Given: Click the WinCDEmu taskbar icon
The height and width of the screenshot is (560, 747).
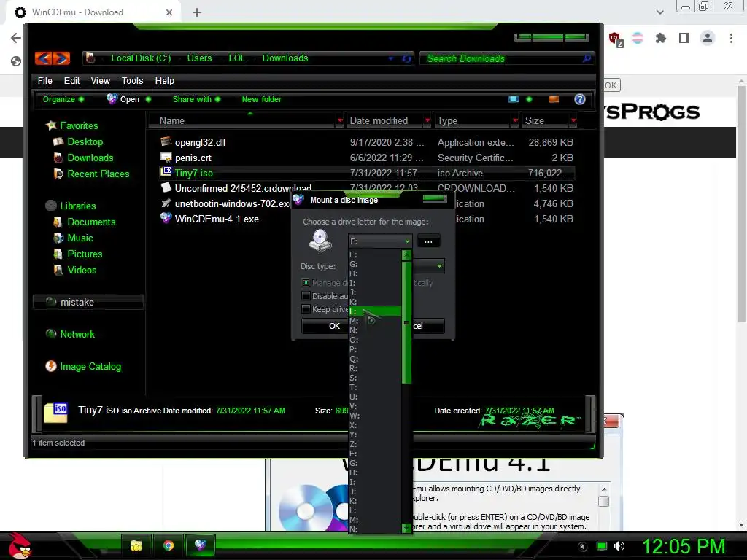Looking at the screenshot, I should coord(200,545).
